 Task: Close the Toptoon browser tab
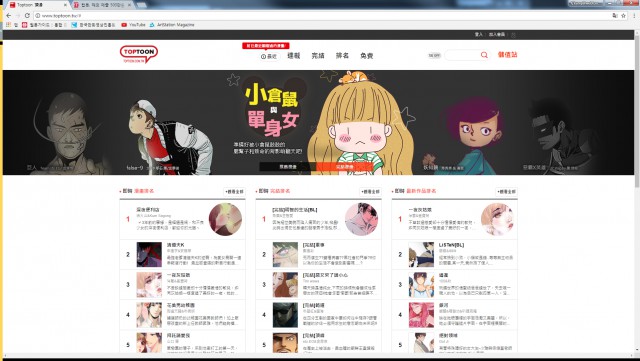point(65,5)
